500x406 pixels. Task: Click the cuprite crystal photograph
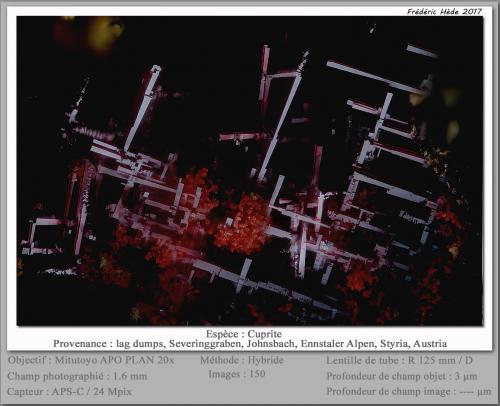(250, 171)
